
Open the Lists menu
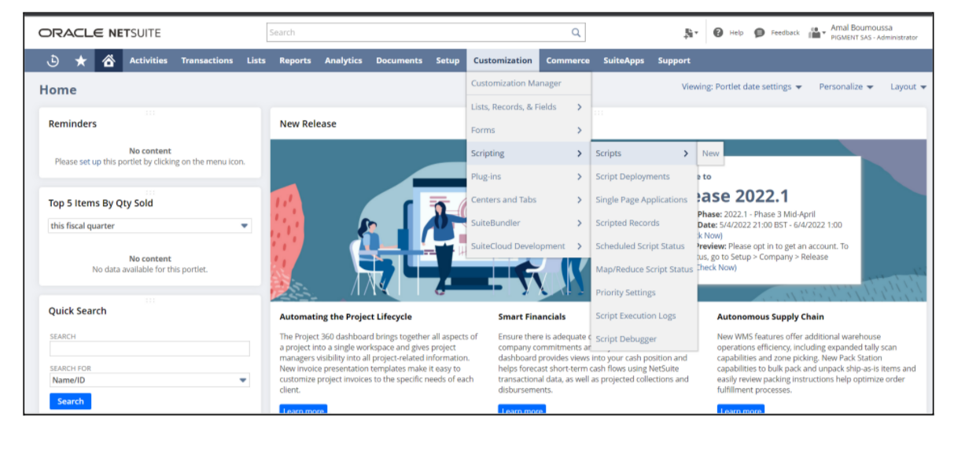(256, 61)
